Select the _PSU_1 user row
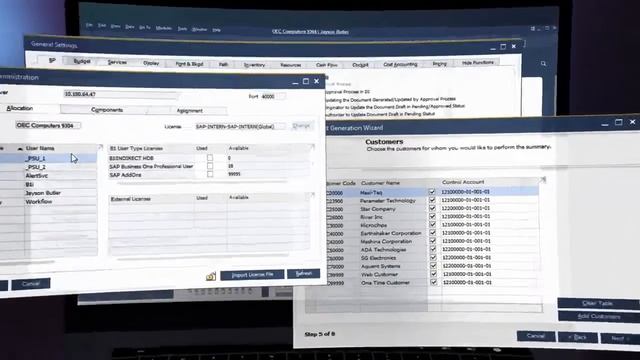This screenshot has width=640, height=360. [48, 158]
